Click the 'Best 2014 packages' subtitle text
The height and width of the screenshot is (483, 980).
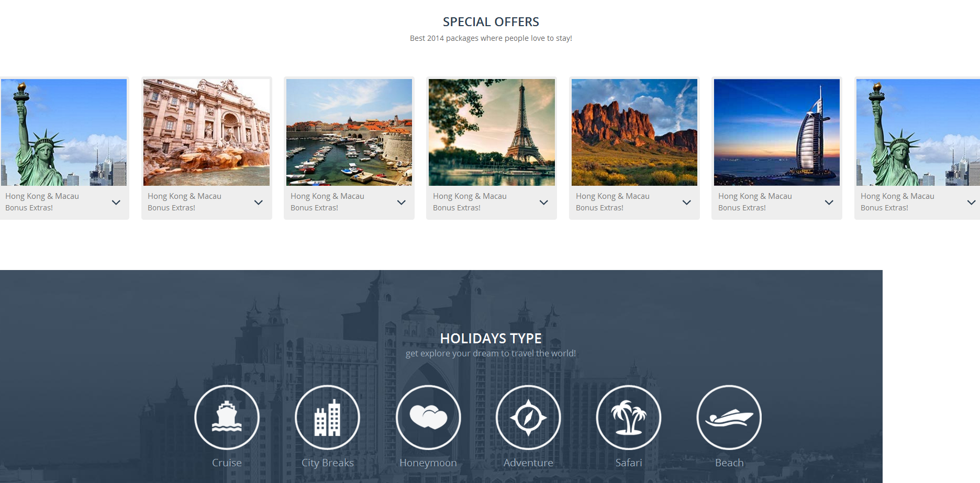[491, 38]
